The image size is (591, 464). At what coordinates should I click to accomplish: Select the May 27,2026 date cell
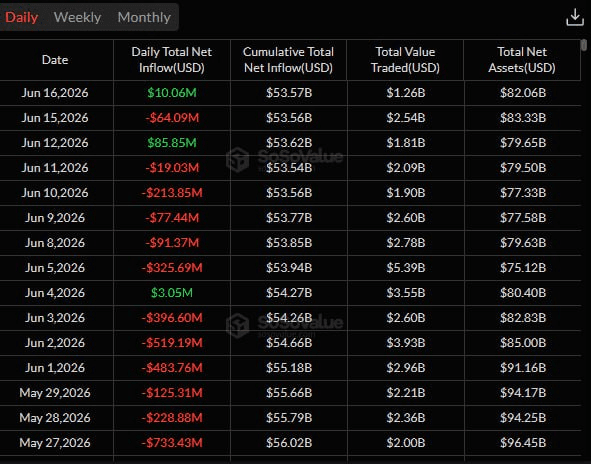tap(55, 443)
